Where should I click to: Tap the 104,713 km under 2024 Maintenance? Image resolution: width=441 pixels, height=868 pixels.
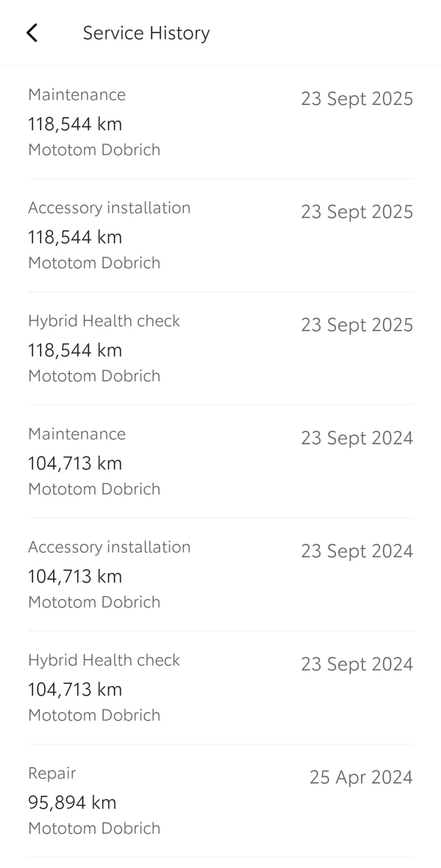tap(75, 463)
